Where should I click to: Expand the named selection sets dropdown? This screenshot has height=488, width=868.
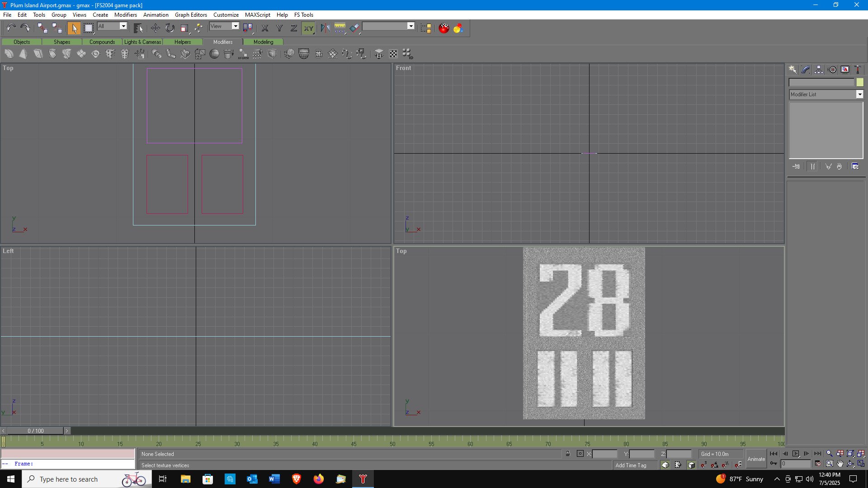pos(411,26)
